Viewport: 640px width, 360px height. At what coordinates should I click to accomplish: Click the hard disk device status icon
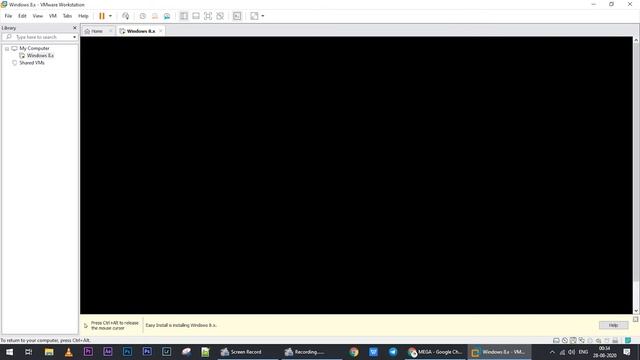coord(556,340)
